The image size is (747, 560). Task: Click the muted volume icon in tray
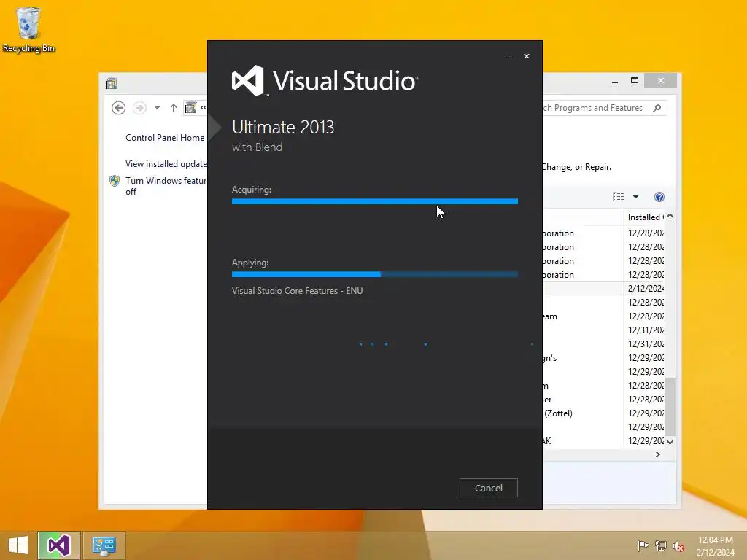pos(678,545)
